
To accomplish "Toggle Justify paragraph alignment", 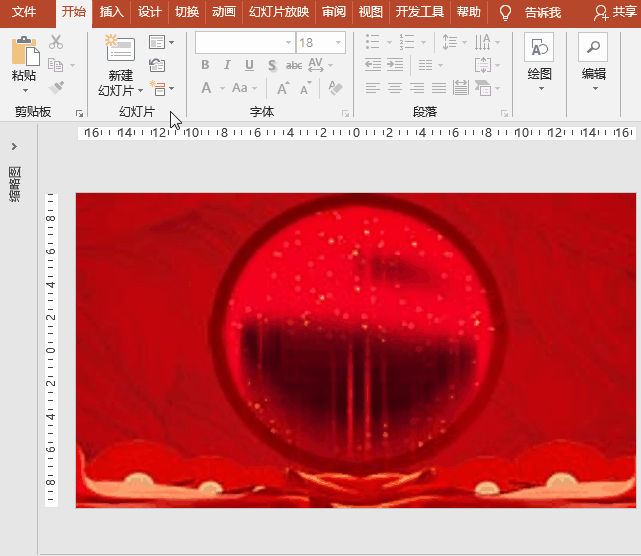I will pos(439,88).
